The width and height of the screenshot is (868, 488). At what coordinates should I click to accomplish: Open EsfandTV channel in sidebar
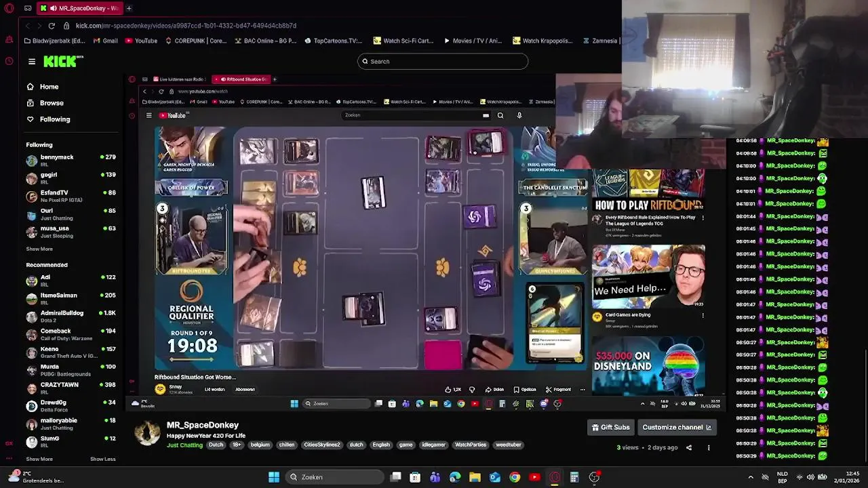pyautogui.click(x=71, y=196)
